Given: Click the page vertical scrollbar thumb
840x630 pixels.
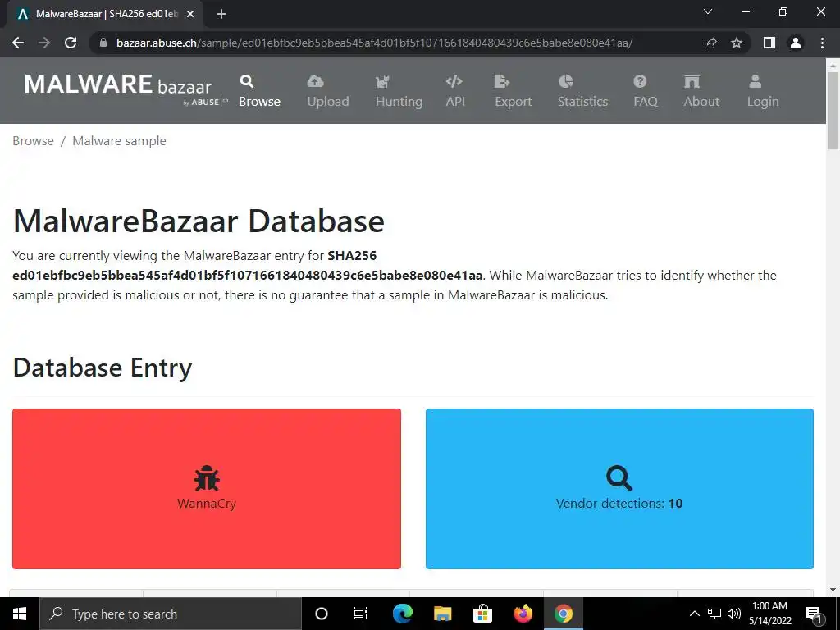Looking at the screenshot, I should [x=833, y=111].
